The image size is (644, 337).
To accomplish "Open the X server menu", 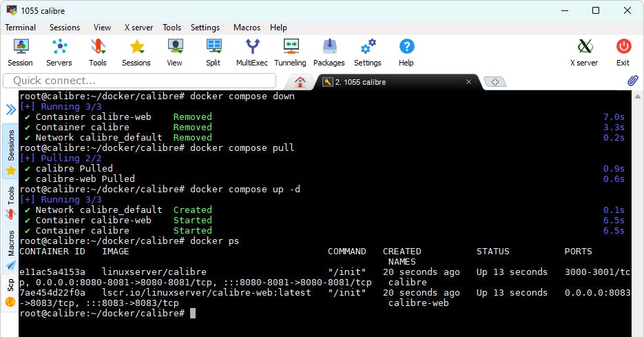I will [x=139, y=28].
